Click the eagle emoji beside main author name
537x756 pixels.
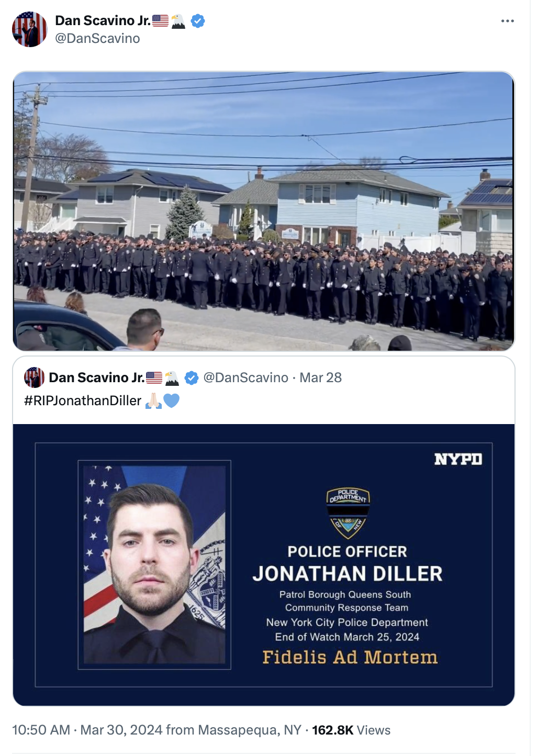click(178, 21)
